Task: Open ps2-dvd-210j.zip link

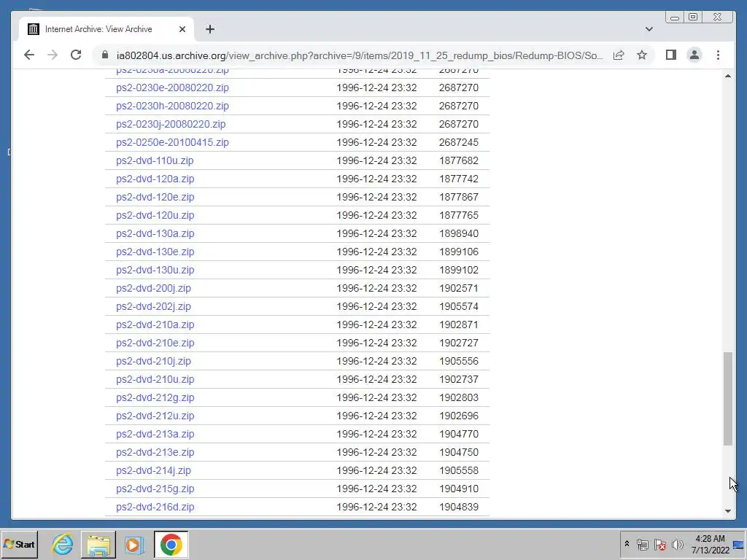Action: (153, 361)
